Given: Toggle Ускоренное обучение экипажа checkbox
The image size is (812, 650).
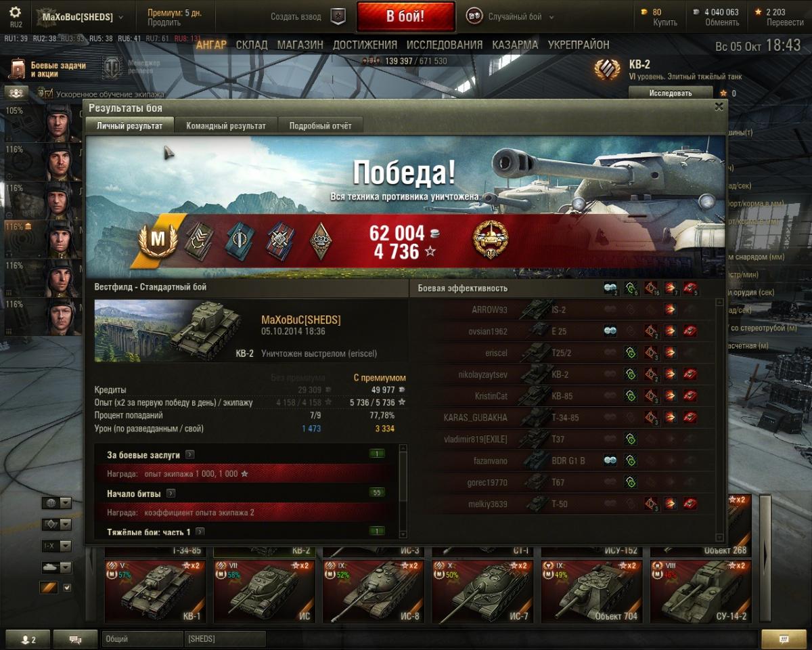Looking at the screenshot, I should click(x=49, y=94).
